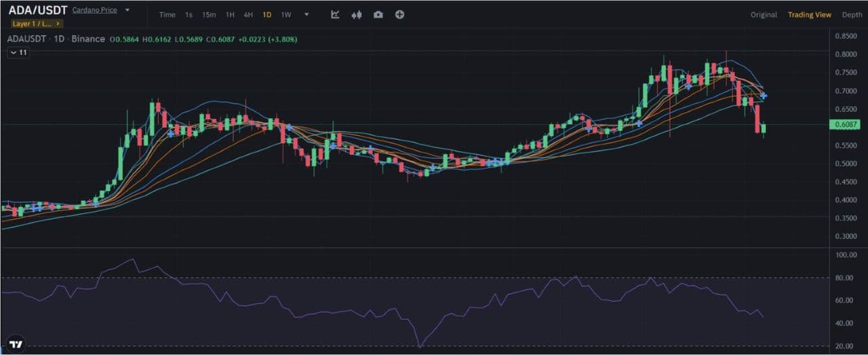Screen dimensions: 868x355
Task: Open the more time intervals dropdown
Action: [307, 14]
